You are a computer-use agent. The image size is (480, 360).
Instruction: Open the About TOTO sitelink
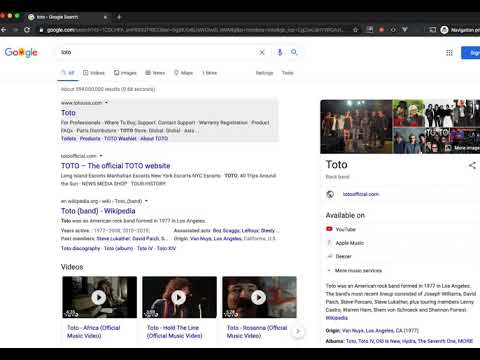click(154, 139)
